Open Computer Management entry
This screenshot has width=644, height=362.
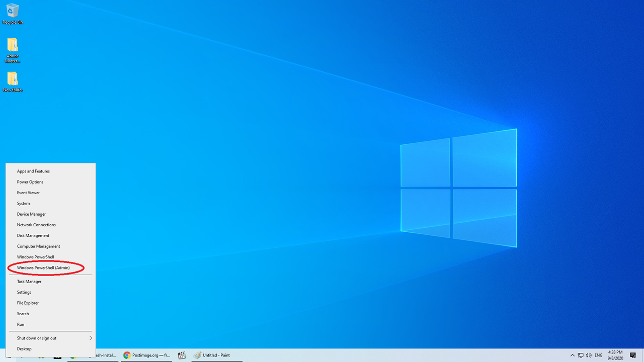click(x=50, y=246)
